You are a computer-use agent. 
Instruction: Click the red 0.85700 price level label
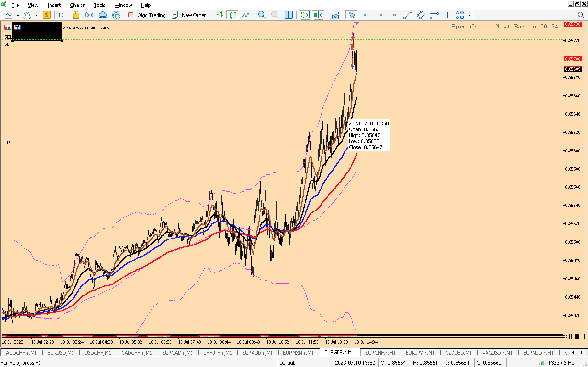click(573, 59)
